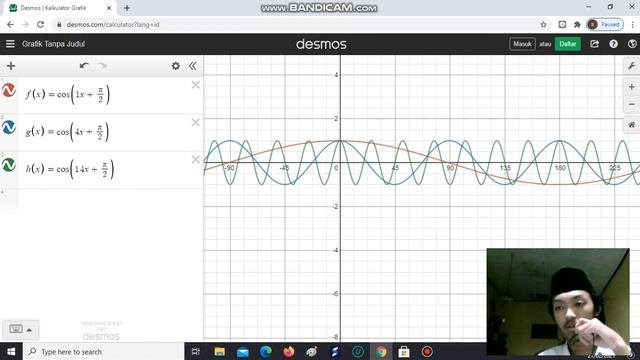This screenshot has height=360, width=640.
Task: Launch Firefox from the taskbar
Action: point(289,351)
